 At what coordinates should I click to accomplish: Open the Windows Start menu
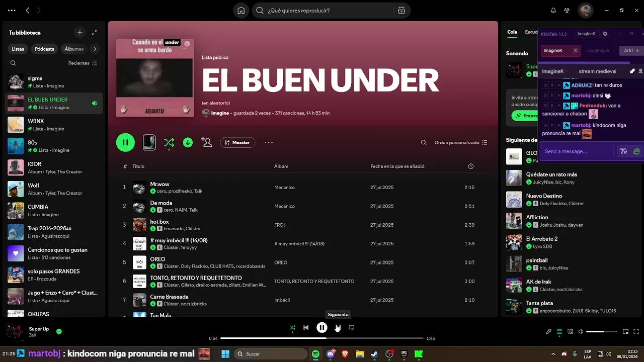click(225, 354)
